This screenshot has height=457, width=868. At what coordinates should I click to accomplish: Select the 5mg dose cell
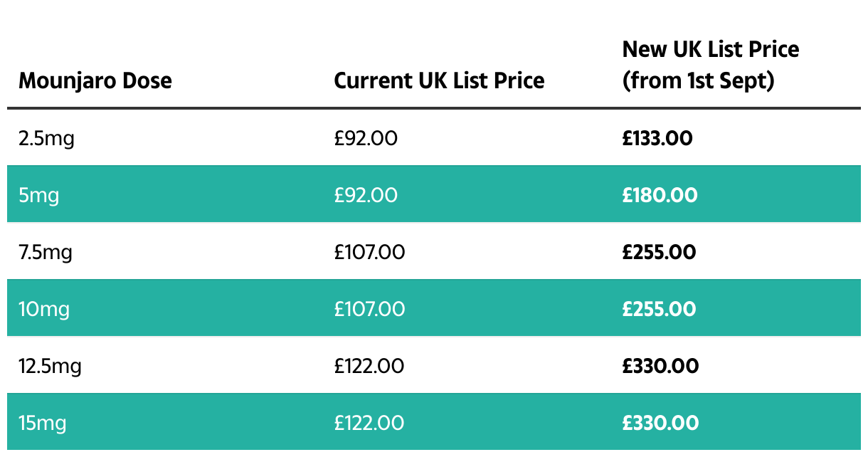38,195
